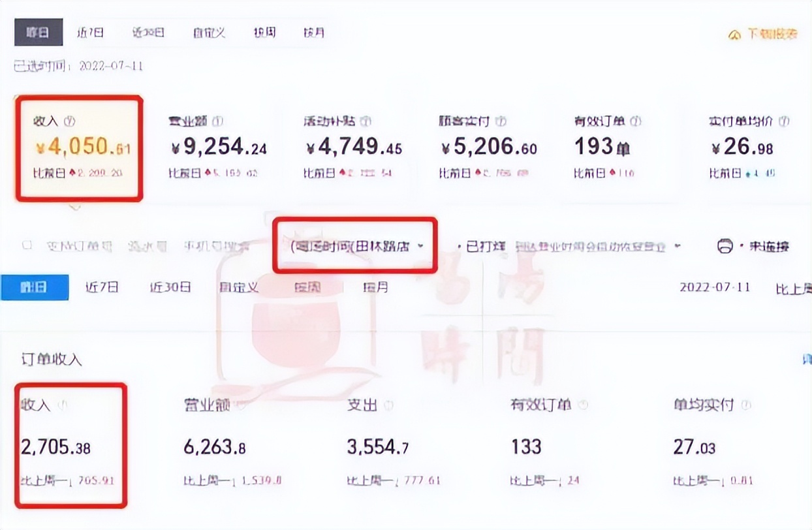Open help icon beside 订单收入 section's 收入
The height and width of the screenshot is (530, 812).
[x=63, y=405]
